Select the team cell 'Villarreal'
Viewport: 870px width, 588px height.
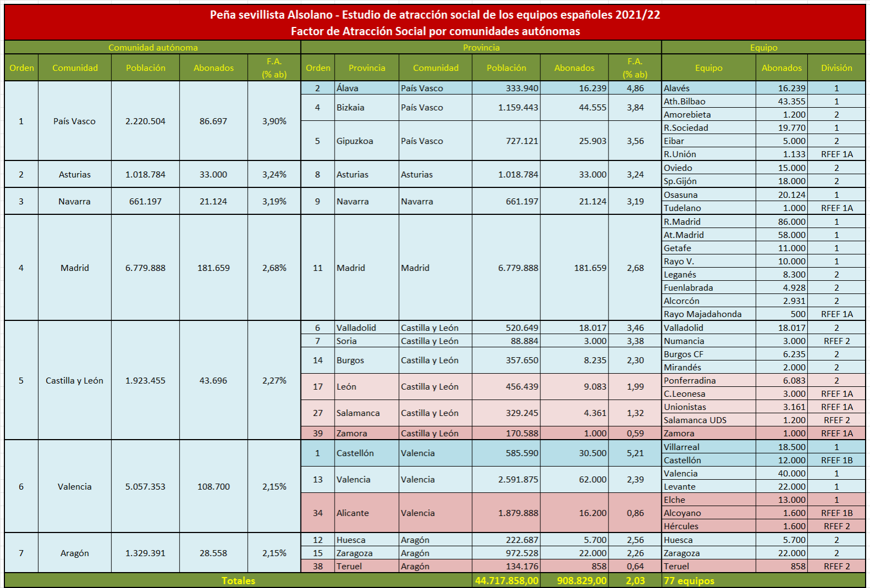pyautogui.click(x=709, y=447)
